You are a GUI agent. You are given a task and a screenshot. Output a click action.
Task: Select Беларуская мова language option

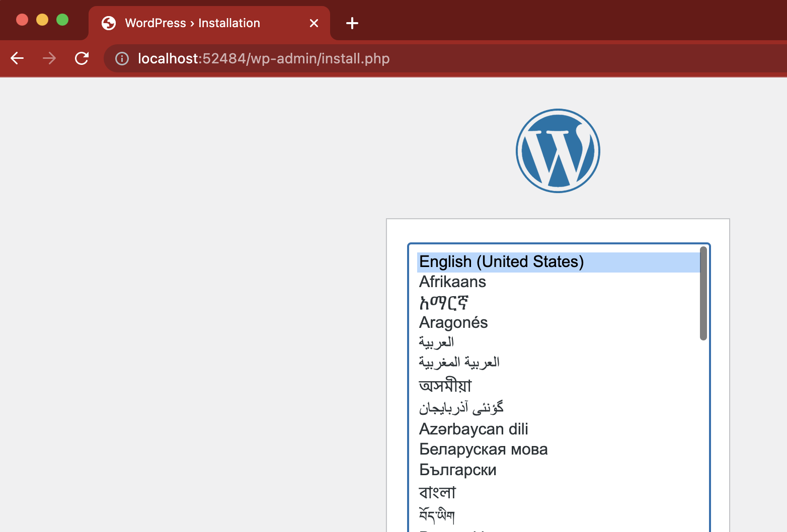tap(559, 449)
